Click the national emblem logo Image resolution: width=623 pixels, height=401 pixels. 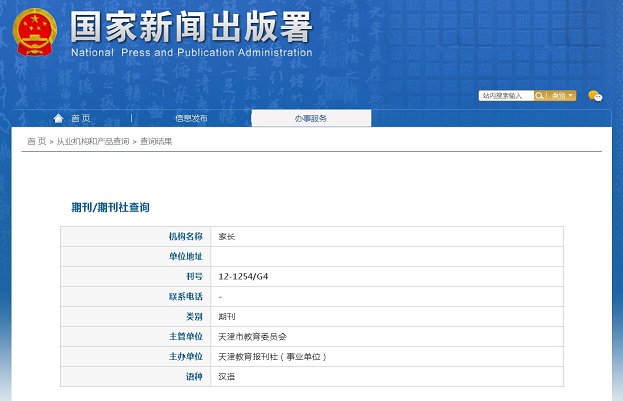(35, 34)
